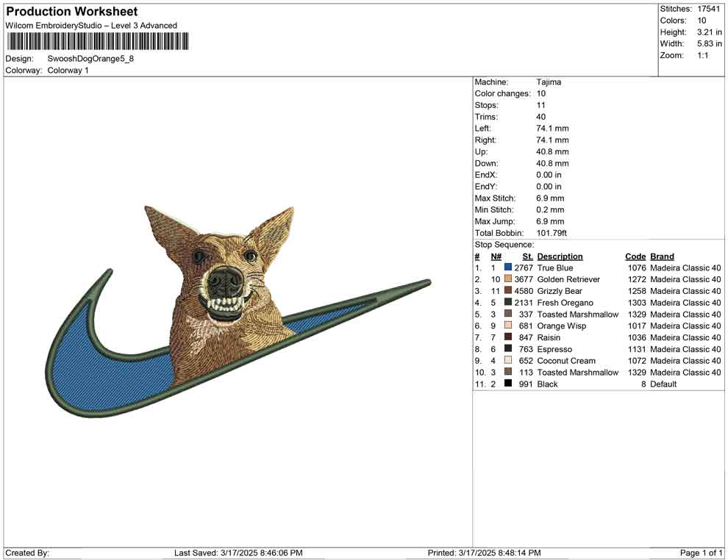
Task: Click the Page 1 of 1 indicator
Action: tap(702, 553)
